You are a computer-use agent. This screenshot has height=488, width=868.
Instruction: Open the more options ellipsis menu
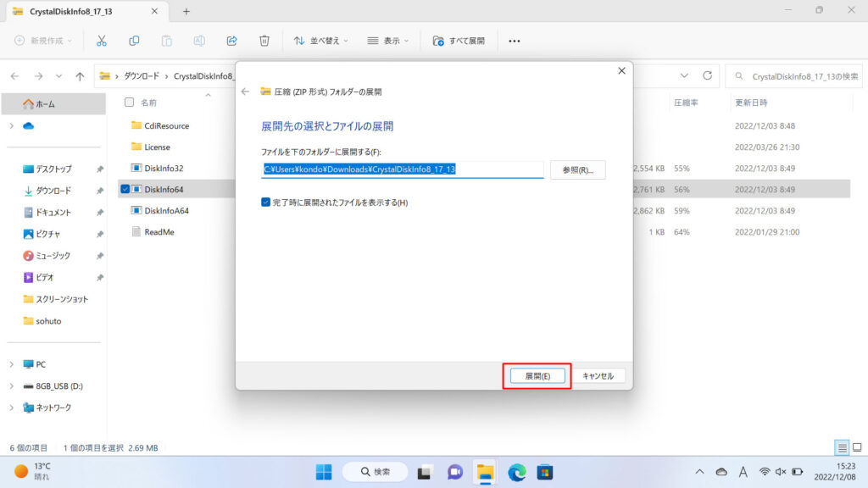tap(515, 41)
